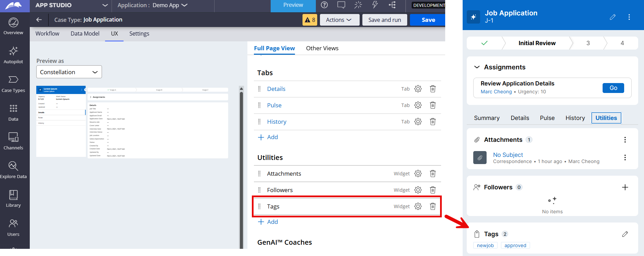
Task: Configure the Followers widget gear icon
Action: coord(418,190)
